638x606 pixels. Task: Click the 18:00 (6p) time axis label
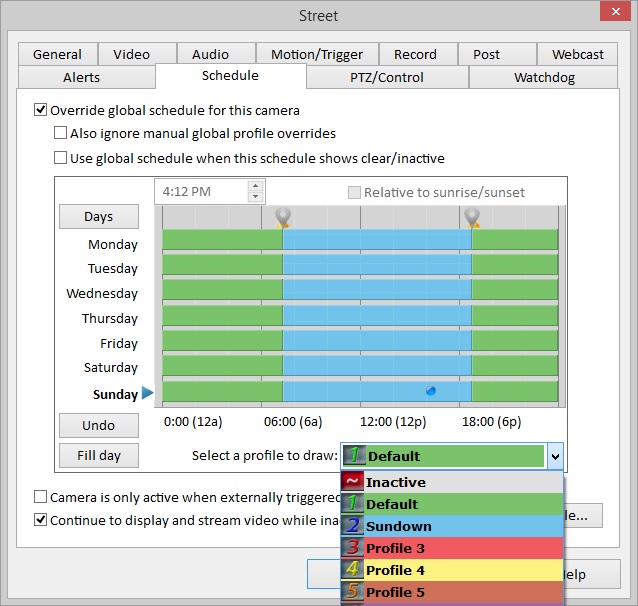pyautogui.click(x=492, y=422)
